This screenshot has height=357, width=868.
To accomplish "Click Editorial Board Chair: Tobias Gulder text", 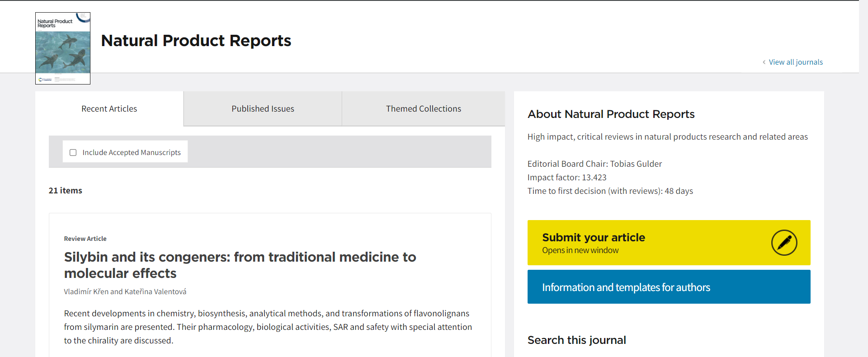I will point(594,164).
